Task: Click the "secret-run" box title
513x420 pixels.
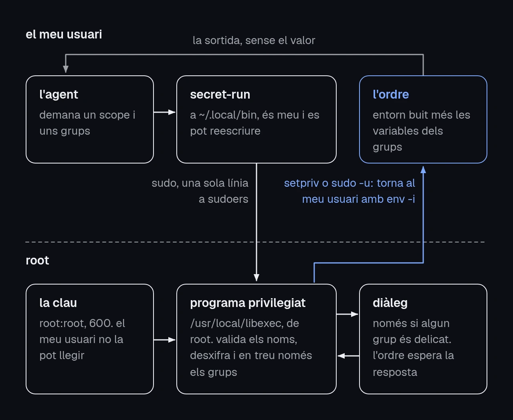Action: (x=220, y=95)
